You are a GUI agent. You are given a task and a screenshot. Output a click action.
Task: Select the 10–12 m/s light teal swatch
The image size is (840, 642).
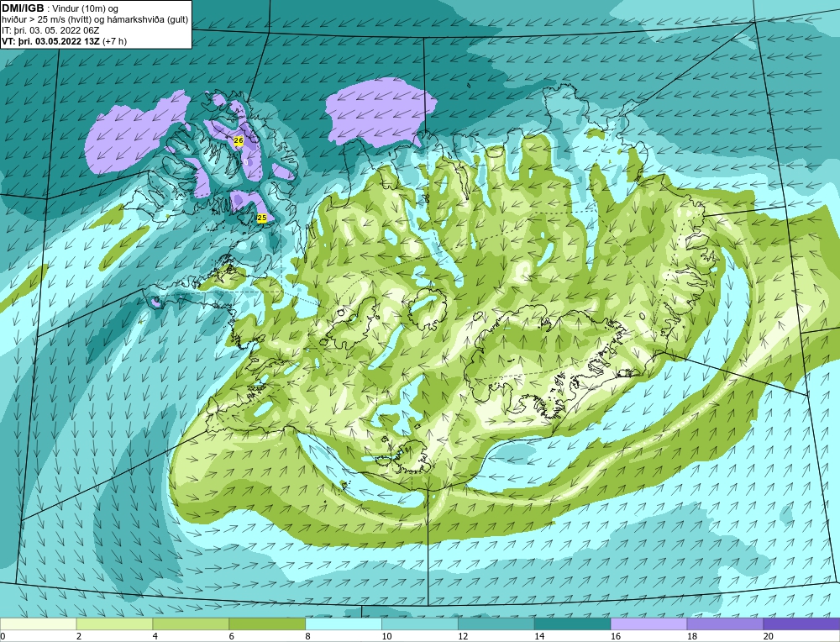click(x=419, y=624)
